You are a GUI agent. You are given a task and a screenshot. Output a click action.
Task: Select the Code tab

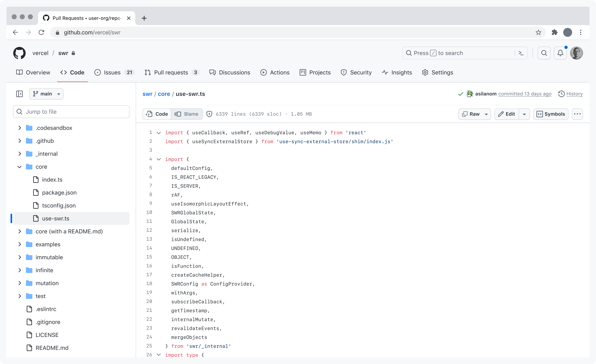72,72
